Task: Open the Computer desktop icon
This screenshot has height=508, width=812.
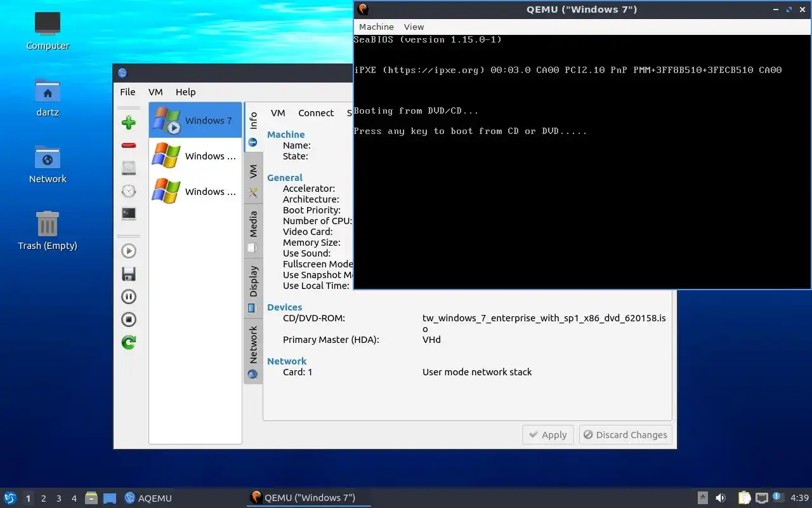Action: (48, 31)
